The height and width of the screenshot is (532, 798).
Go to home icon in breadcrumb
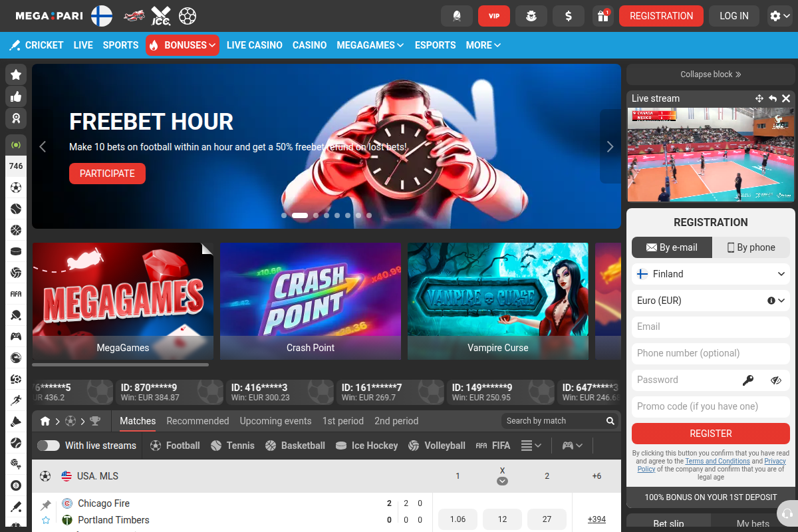[x=45, y=421]
